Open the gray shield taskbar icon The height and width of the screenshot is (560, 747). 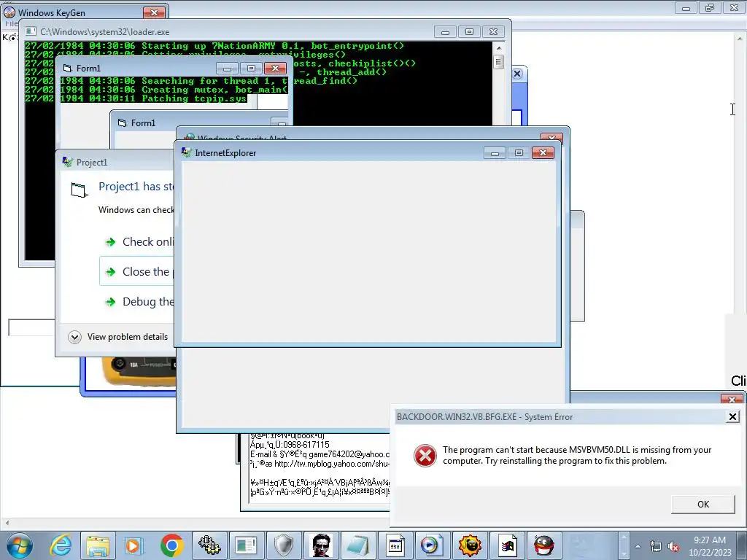[x=284, y=545]
